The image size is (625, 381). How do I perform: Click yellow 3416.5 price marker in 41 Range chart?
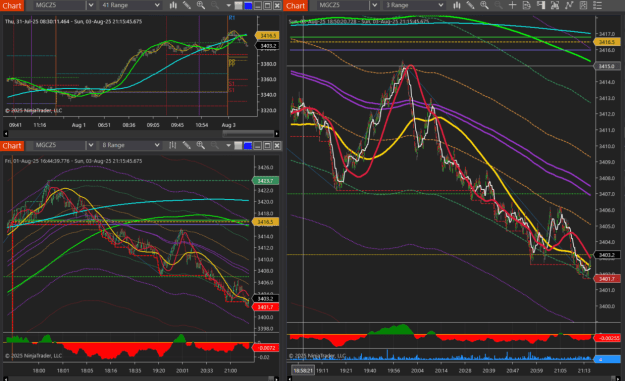267,36
